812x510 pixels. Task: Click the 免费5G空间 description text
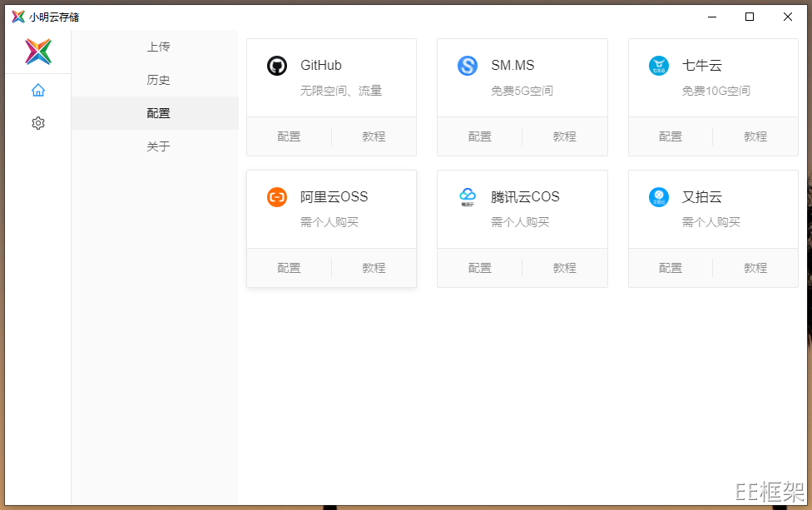(522, 91)
